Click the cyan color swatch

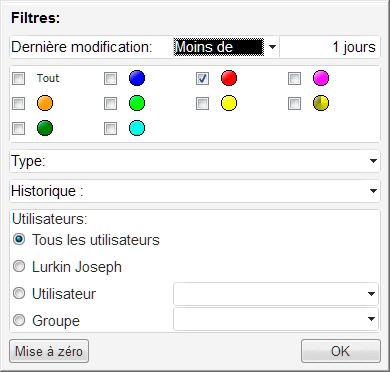click(137, 128)
